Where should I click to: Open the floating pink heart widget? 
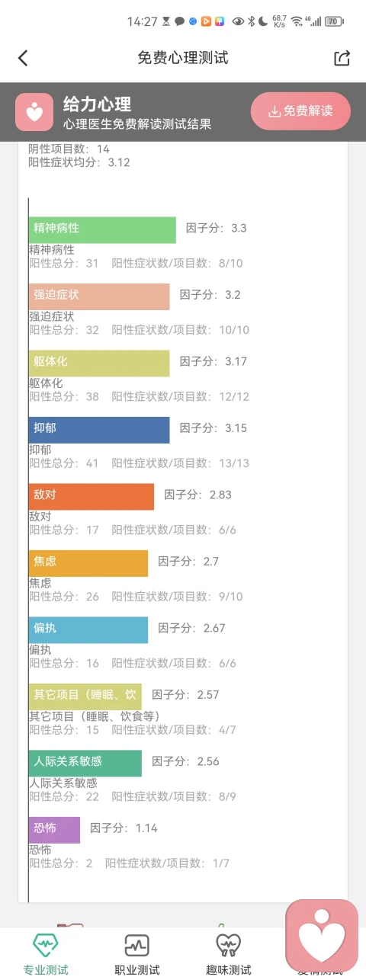[x=322, y=936]
